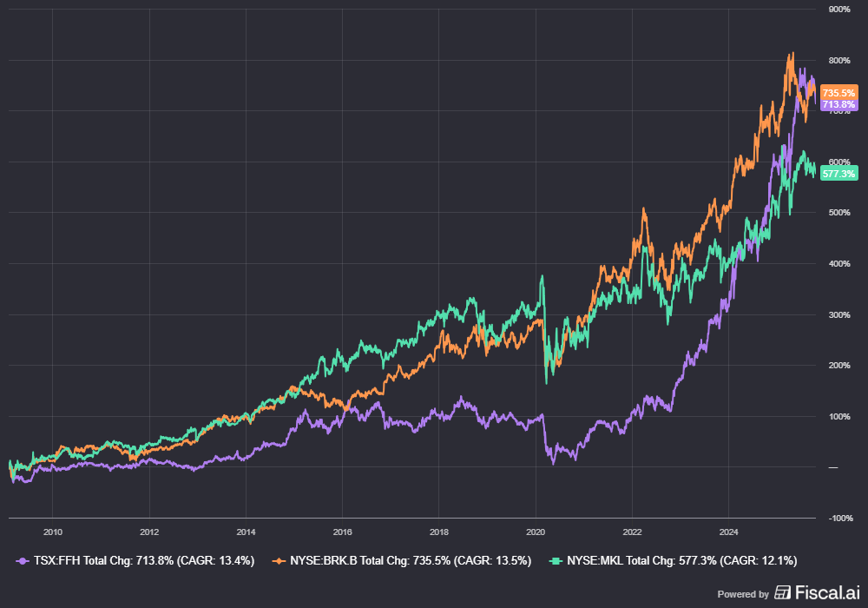868x608 pixels.
Task: Click the 800% y-axis label
Action: (x=839, y=60)
